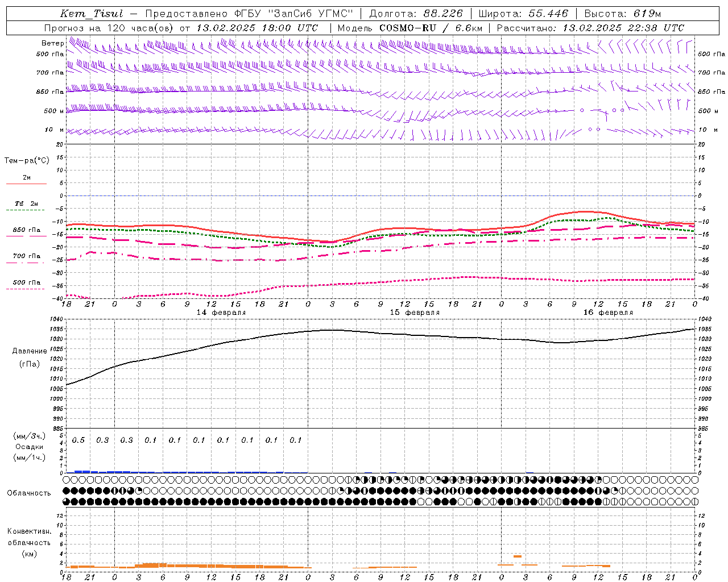728x582 pixels.
Task: Click the Высота: 619м header field
Action: (x=623, y=14)
